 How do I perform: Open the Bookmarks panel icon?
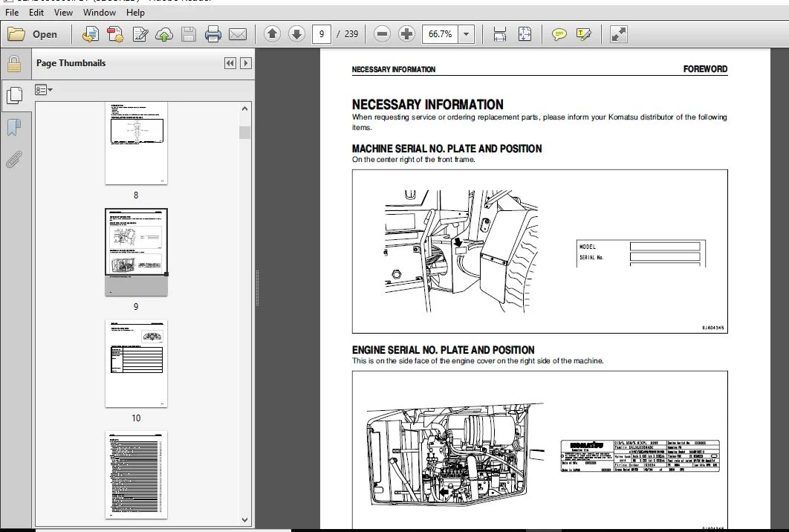(14, 127)
